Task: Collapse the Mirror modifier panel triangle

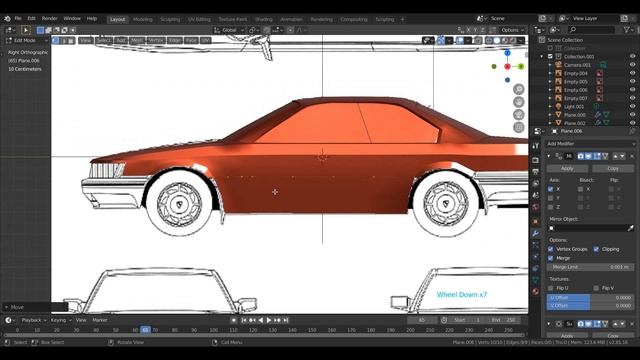Action: click(549, 156)
